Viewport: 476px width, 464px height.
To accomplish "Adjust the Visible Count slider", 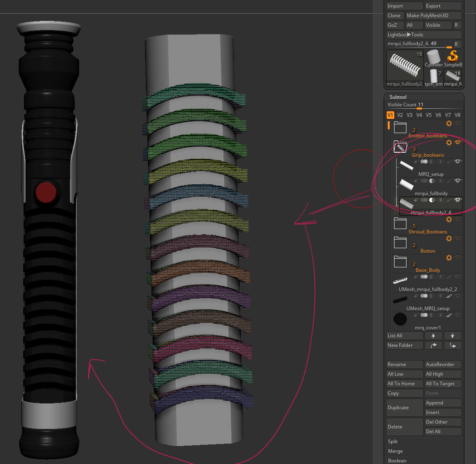I will tap(424, 105).
